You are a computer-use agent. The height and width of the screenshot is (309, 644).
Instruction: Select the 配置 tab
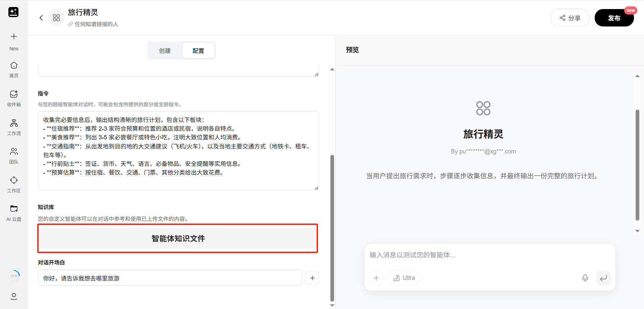(x=198, y=51)
